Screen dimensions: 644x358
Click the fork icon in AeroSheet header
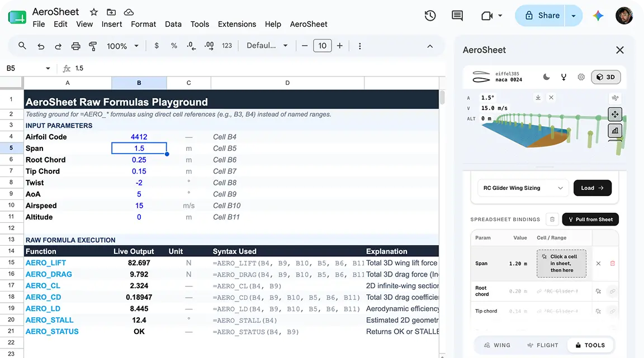(x=563, y=77)
